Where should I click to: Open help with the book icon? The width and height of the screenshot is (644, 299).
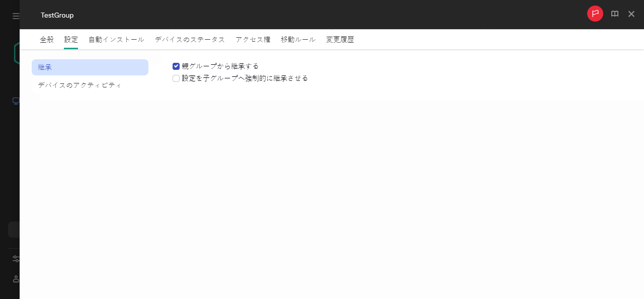(x=614, y=14)
